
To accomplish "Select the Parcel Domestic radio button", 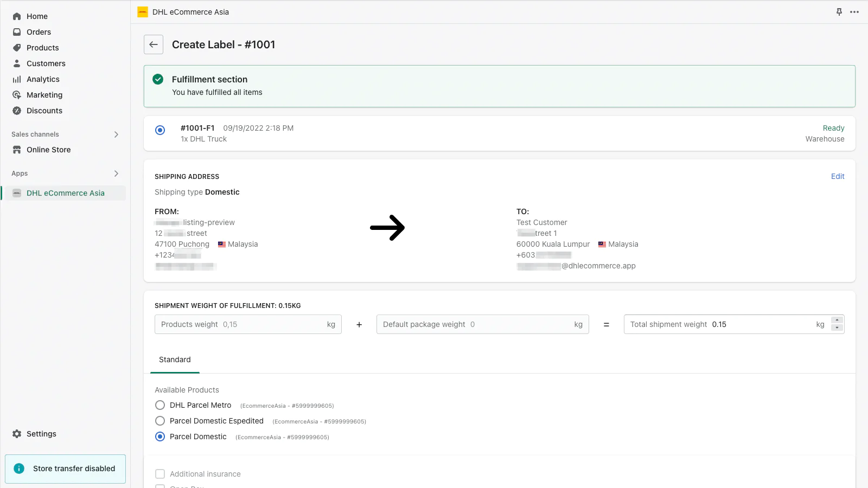I will coord(160,436).
